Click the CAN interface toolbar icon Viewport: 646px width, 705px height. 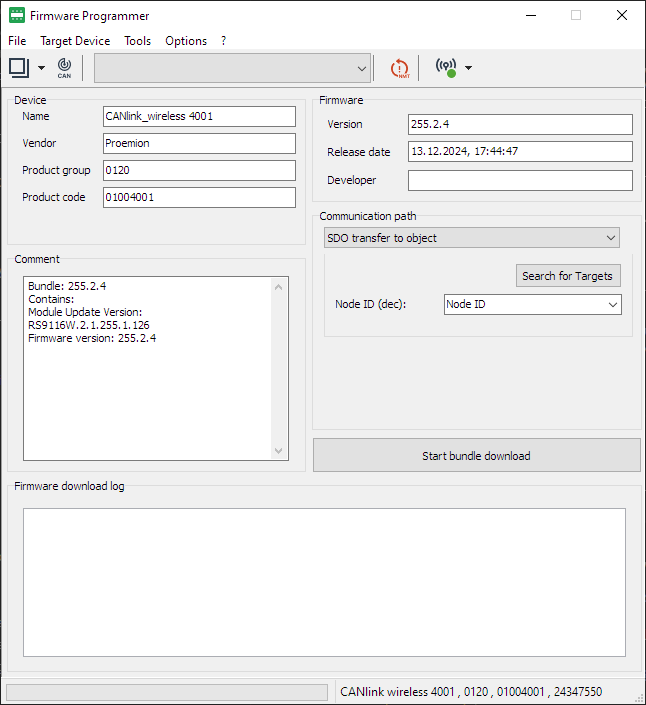pos(64,68)
